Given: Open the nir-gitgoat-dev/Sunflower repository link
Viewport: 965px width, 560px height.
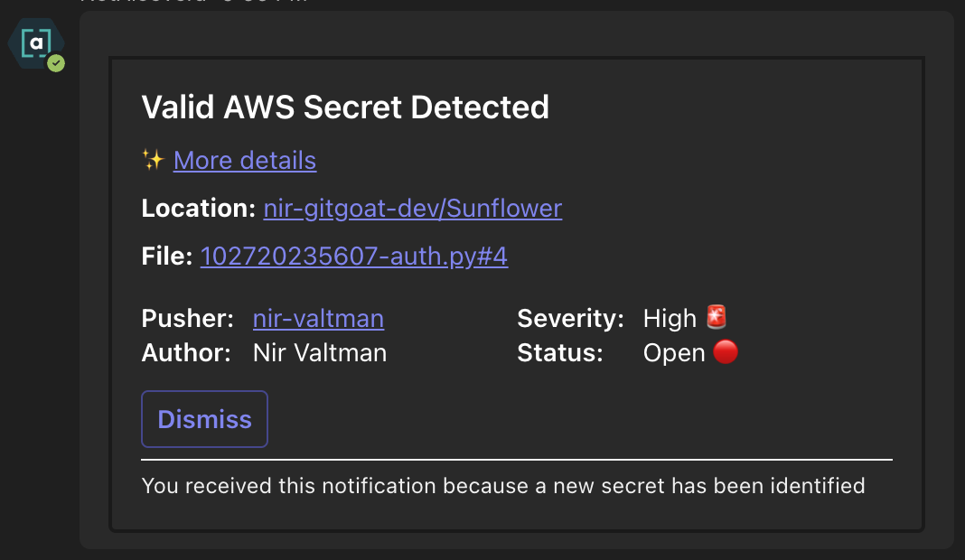Looking at the screenshot, I should tap(412, 209).
